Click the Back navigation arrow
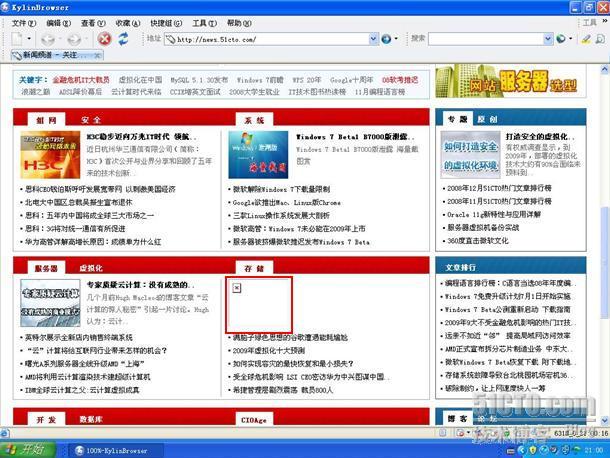 point(48,39)
